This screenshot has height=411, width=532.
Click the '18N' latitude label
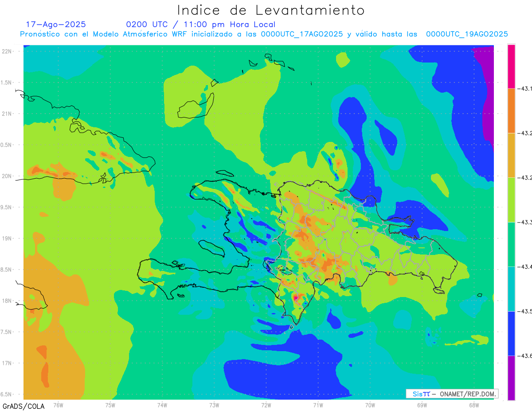coord(7,301)
